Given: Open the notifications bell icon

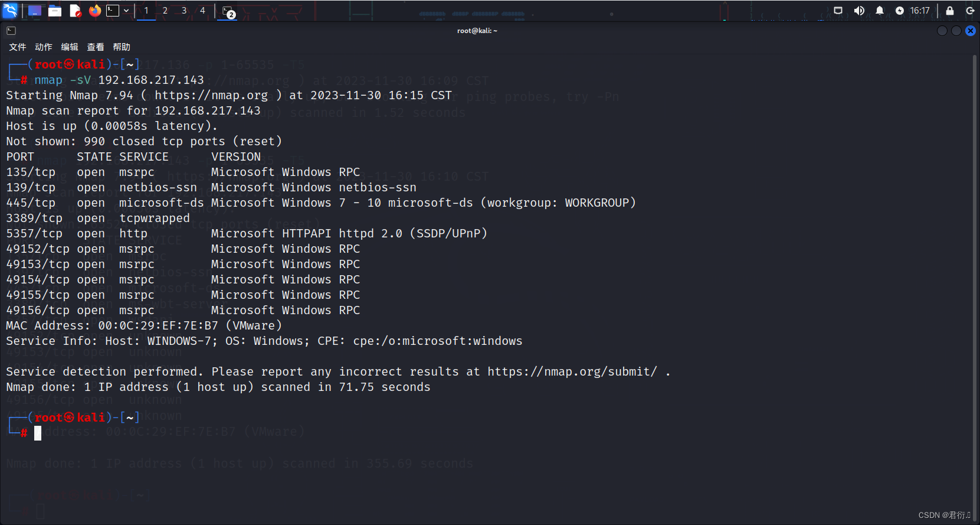Looking at the screenshot, I should (880, 11).
